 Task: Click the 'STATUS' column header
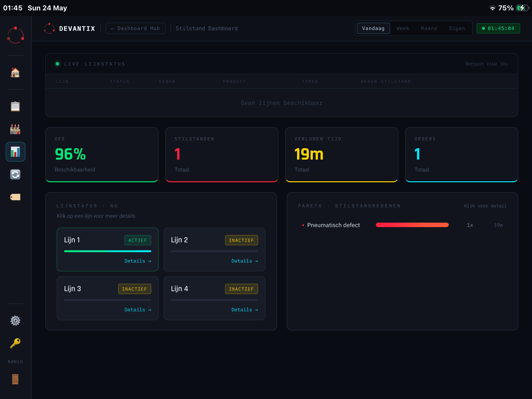pyautogui.click(x=120, y=82)
